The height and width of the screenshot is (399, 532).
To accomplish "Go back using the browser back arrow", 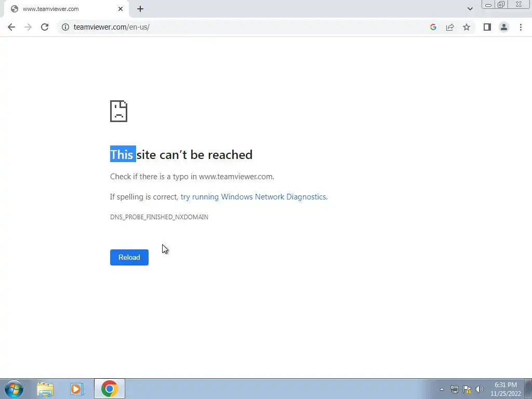I will coord(11,27).
